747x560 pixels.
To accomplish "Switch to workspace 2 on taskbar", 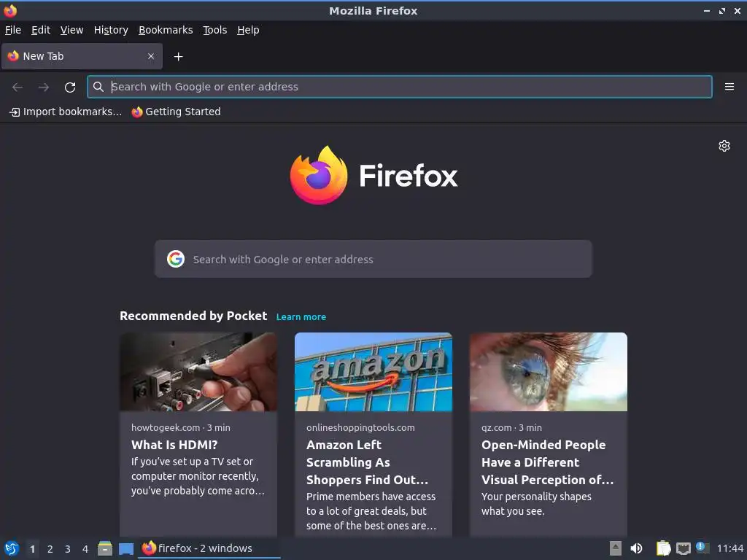I will click(50, 549).
